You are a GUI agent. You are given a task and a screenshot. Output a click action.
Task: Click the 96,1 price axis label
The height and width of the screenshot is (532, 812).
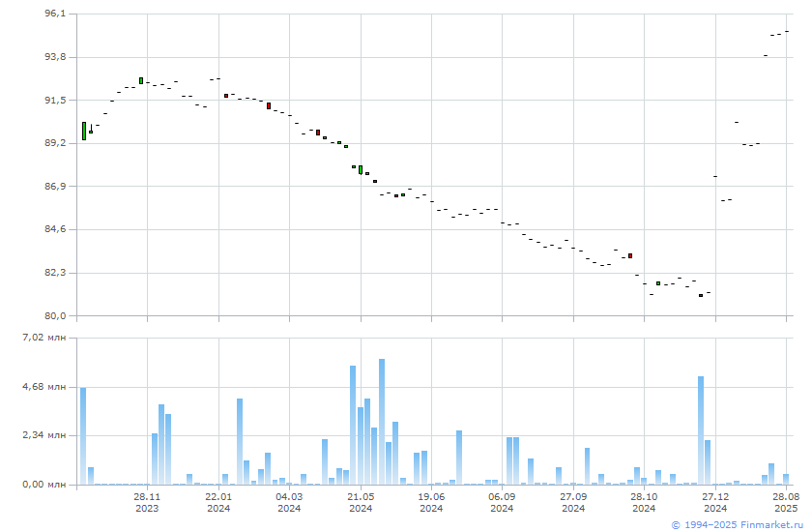[x=55, y=14]
